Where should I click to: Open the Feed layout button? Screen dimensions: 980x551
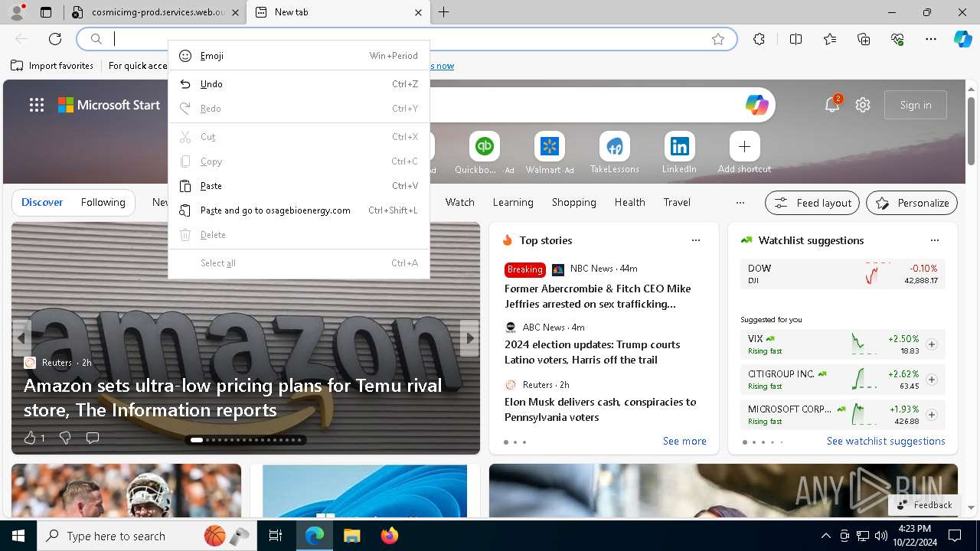click(812, 203)
